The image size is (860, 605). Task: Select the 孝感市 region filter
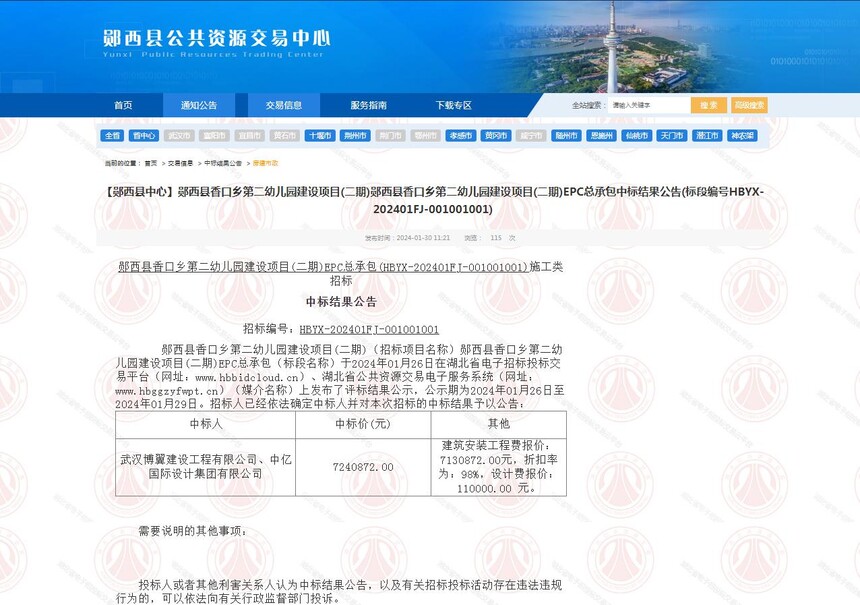461,135
